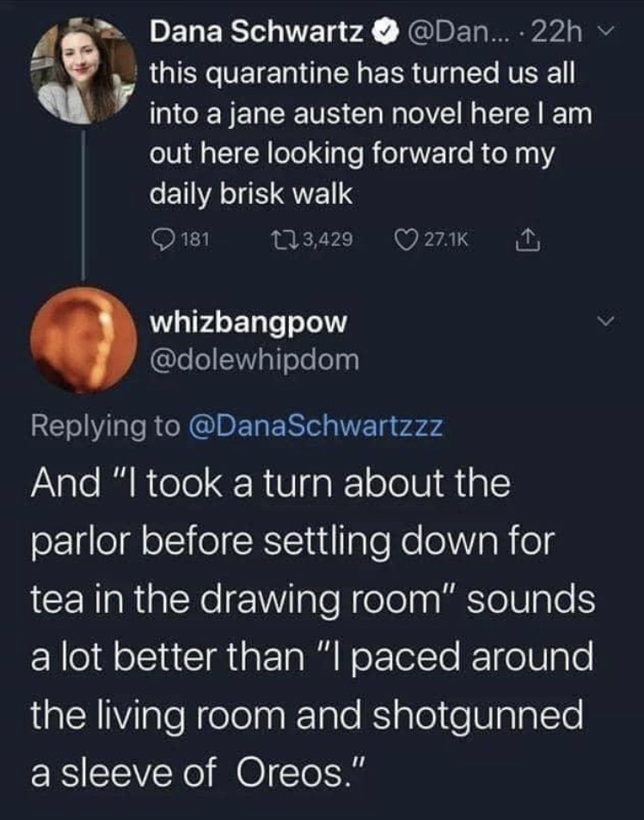Screen dimensions: 644x820
Task: Open the @dolewhipdom handle
Action: pyautogui.click(x=255, y=360)
